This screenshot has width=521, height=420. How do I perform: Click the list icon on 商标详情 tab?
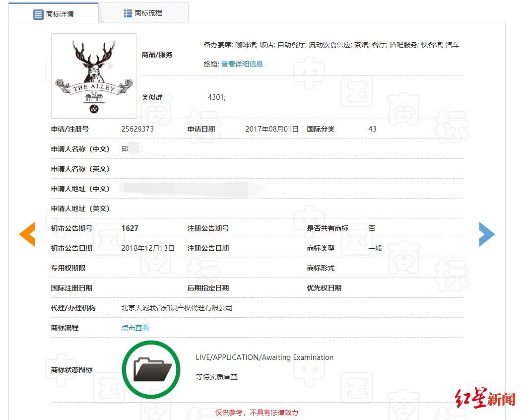[x=38, y=14]
